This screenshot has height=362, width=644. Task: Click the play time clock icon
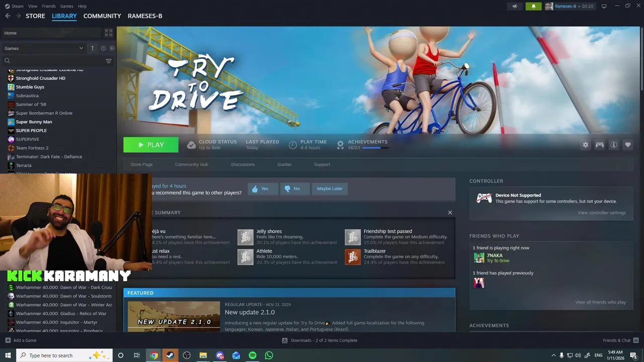293,145
